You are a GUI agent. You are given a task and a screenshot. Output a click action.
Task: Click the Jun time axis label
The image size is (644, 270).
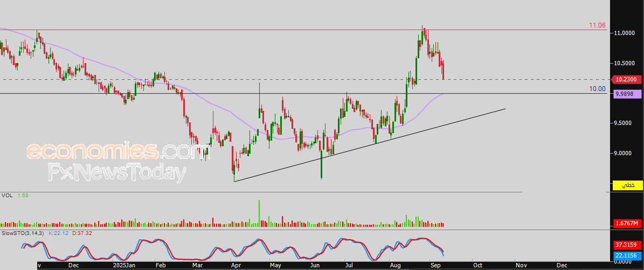315,266
